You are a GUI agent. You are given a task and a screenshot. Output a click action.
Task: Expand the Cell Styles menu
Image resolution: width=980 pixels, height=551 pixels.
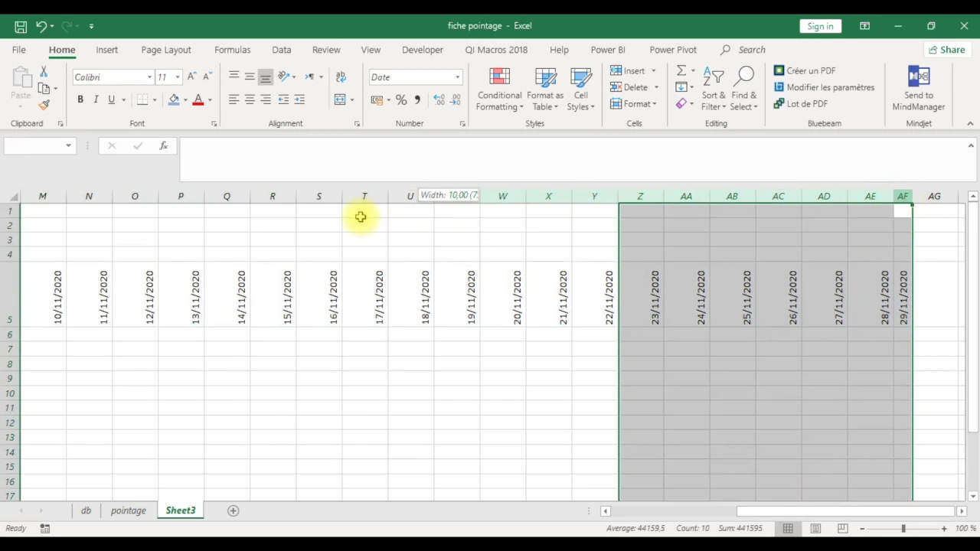click(581, 89)
